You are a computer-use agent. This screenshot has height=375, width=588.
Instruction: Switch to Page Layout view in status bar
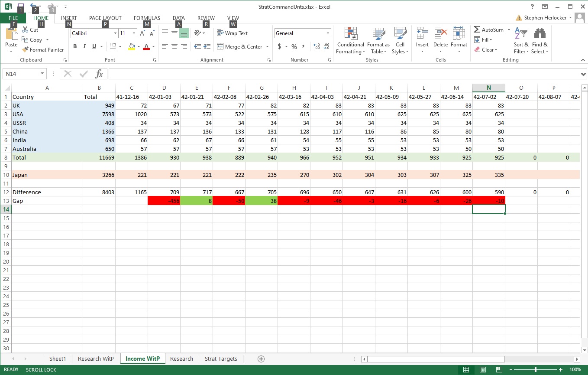coord(482,370)
